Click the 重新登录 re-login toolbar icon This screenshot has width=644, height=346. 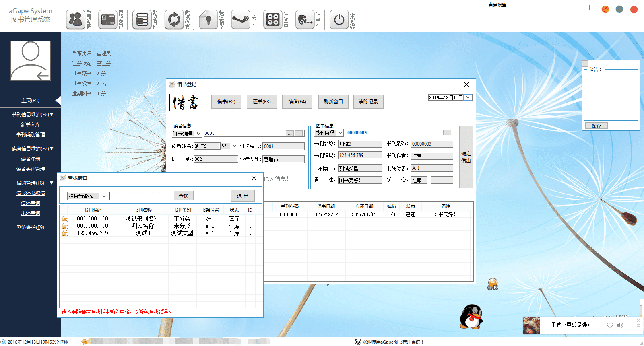76,19
